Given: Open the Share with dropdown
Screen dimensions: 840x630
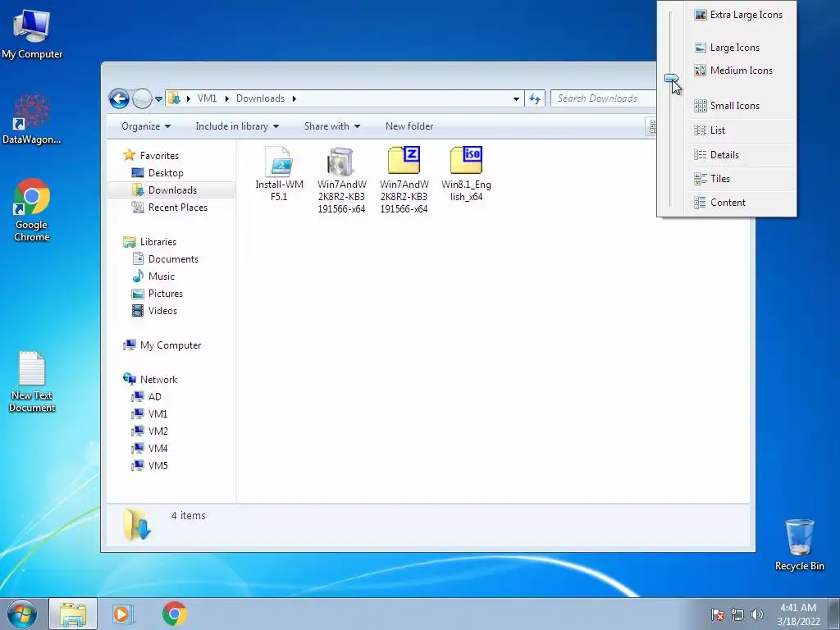Looking at the screenshot, I should (x=331, y=126).
